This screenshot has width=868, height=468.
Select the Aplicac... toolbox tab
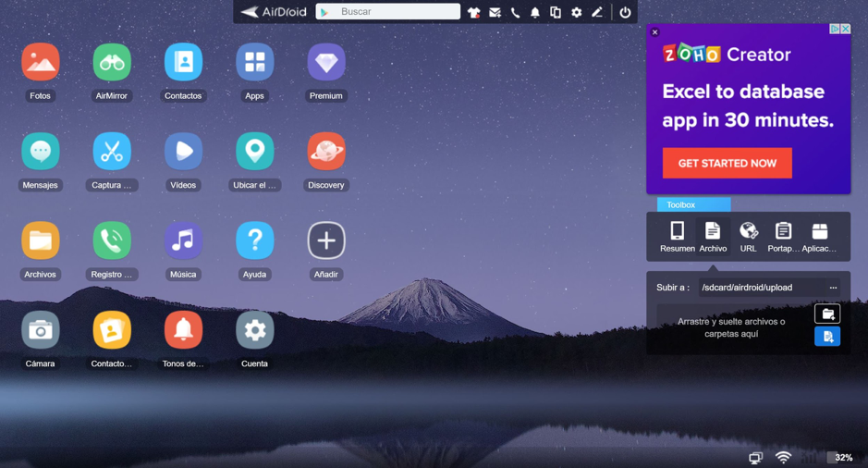point(819,237)
